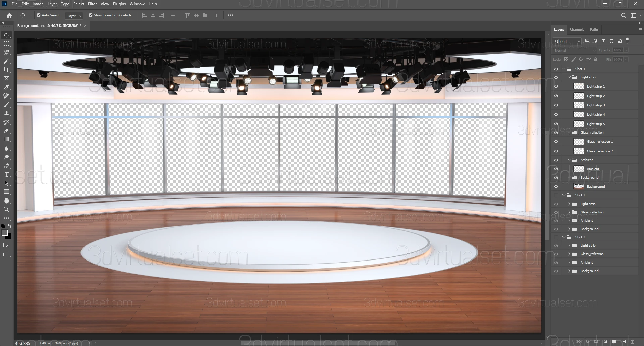Open the Auto-Select Layer dropdown
644x346 pixels.
click(74, 16)
